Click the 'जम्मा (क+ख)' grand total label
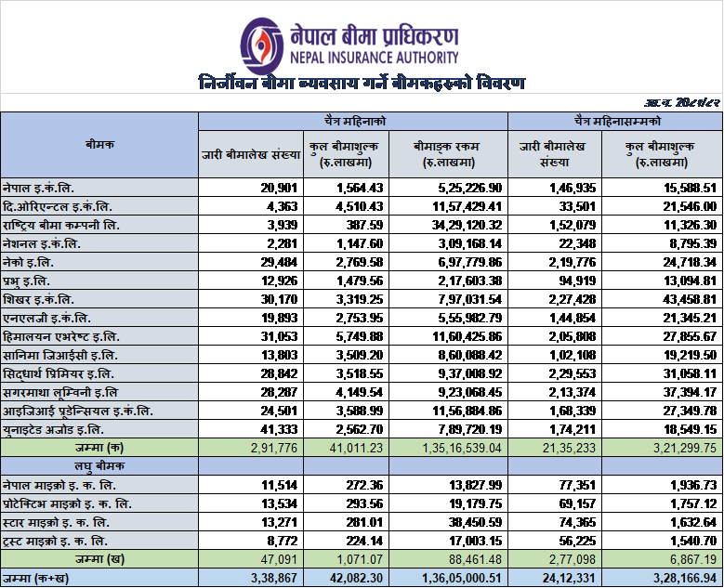 coord(35,578)
